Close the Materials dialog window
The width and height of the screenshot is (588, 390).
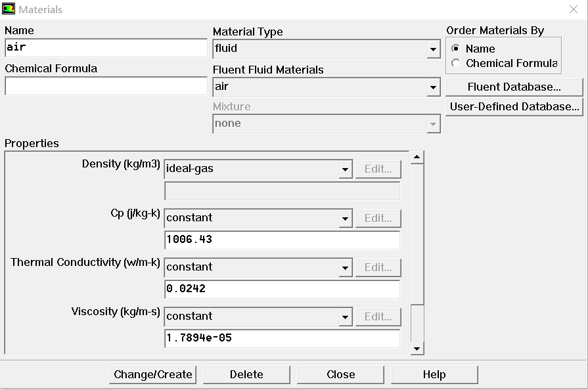(572, 9)
